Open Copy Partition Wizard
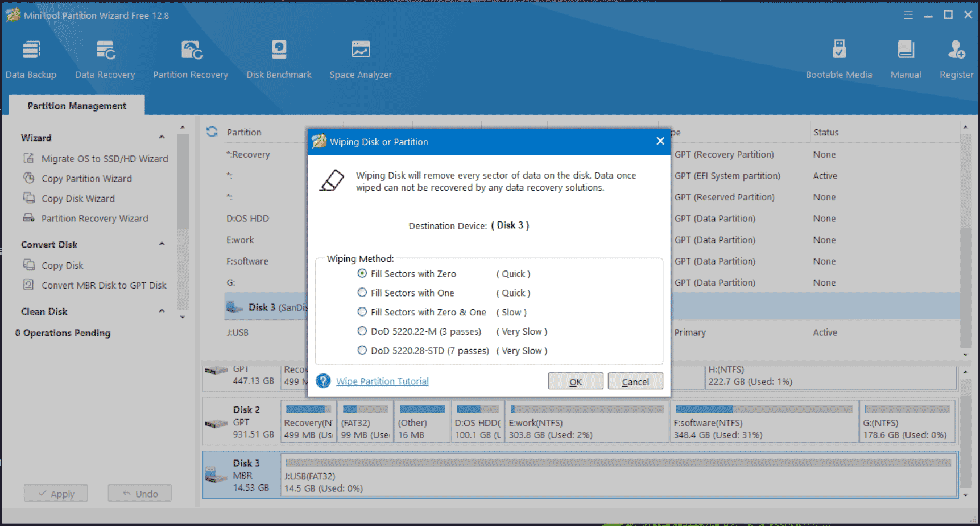 click(x=86, y=178)
